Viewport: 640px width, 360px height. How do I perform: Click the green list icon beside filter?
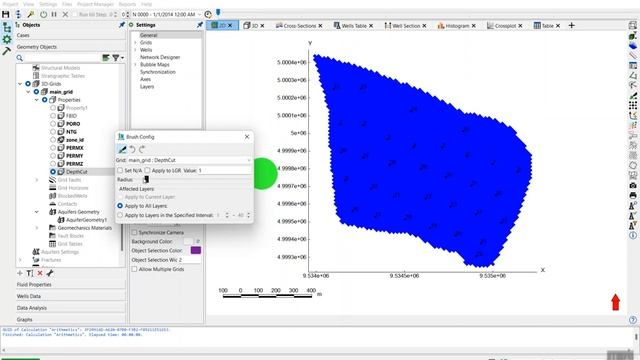pyautogui.click(x=106, y=58)
